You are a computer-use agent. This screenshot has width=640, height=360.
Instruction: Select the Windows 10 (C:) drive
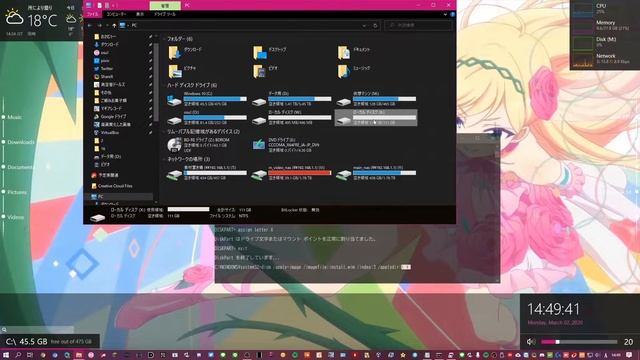(207, 99)
